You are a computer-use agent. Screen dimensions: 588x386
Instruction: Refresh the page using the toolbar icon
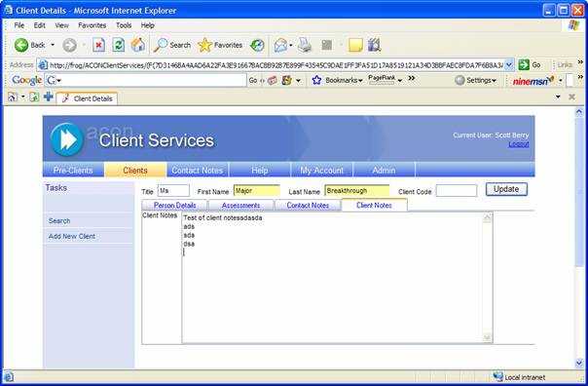tap(119, 45)
